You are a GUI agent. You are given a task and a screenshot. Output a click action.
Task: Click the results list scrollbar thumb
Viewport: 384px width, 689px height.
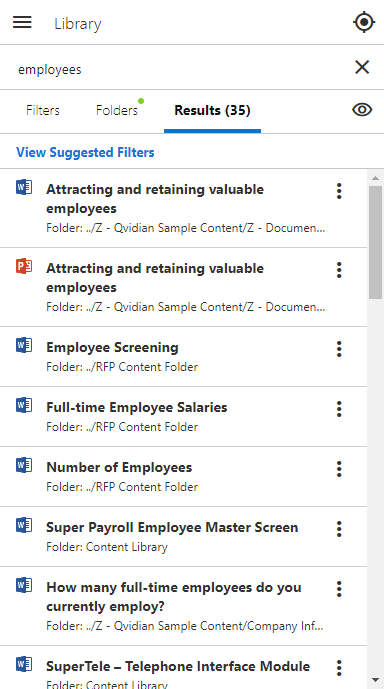coord(375,242)
